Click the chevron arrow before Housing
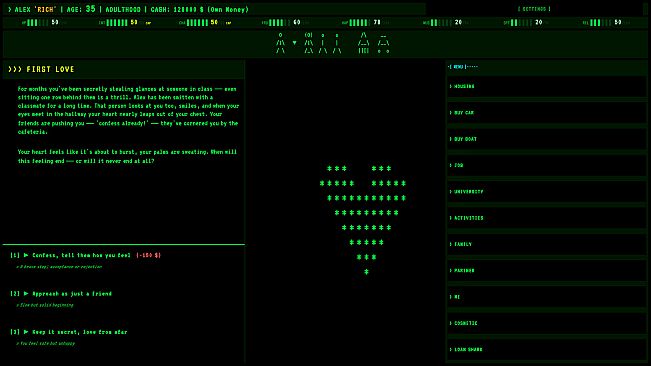This screenshot has height=366, width=651. [x=450, y=86]
